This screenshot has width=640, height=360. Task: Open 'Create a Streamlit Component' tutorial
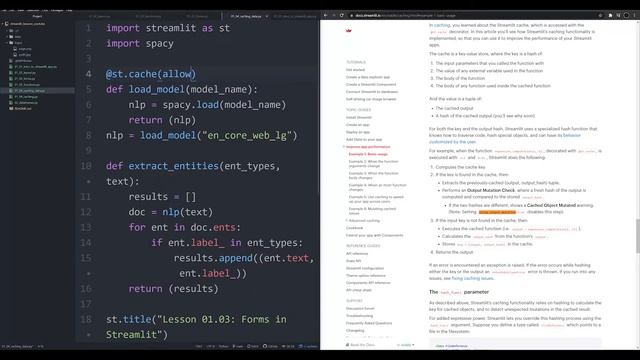pyautogui.click(x=371, y=84)
